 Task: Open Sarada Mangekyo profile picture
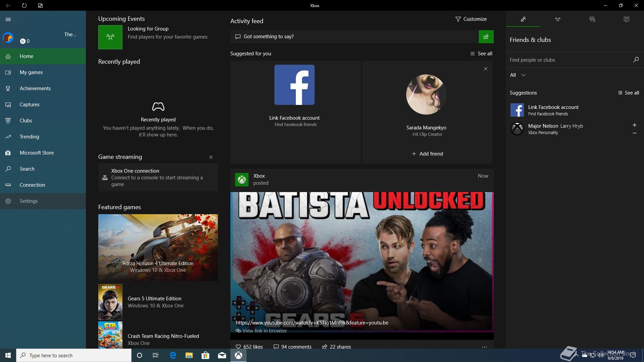[x=426, y=95]
